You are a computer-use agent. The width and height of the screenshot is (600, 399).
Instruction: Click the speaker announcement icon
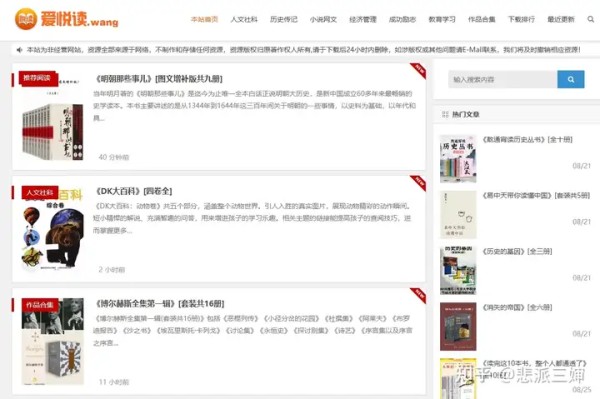pyautogui.click(x=20, y=50)
